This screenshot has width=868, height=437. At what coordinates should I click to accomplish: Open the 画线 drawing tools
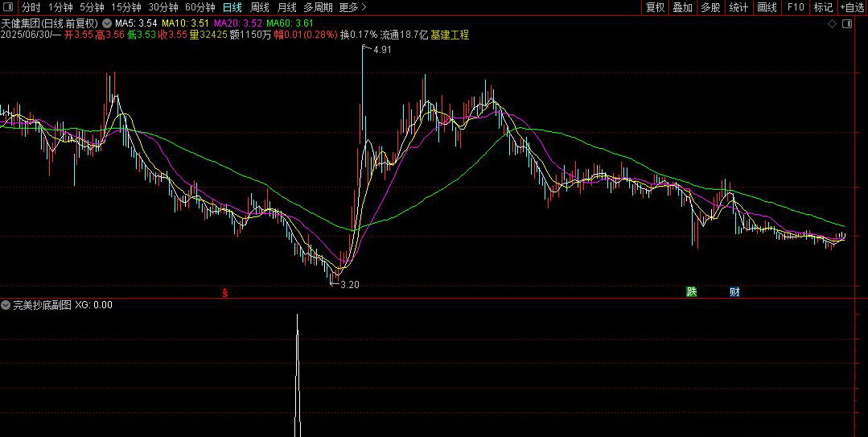767,7
